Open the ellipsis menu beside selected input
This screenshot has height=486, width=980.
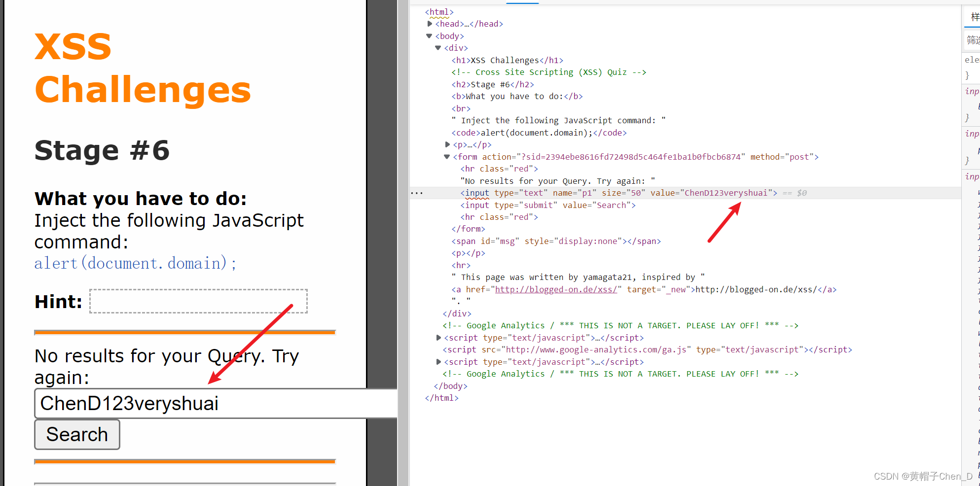coord(417,193)
